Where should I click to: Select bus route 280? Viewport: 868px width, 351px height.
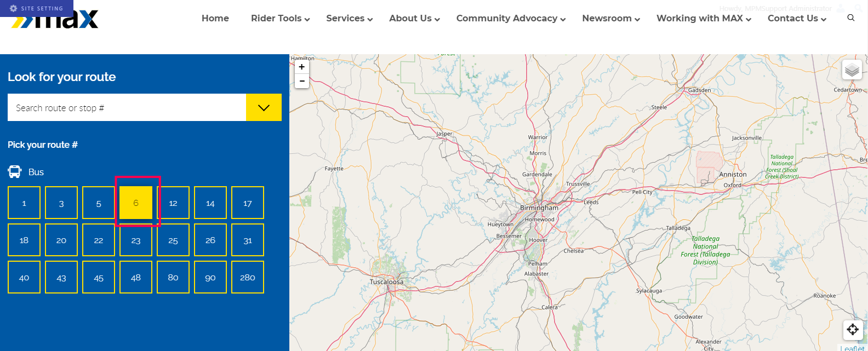click(248, 277)
